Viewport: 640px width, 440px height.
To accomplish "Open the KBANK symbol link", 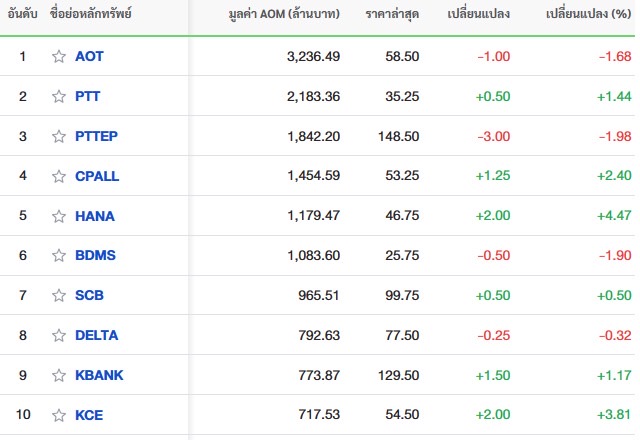I will 99,375.
